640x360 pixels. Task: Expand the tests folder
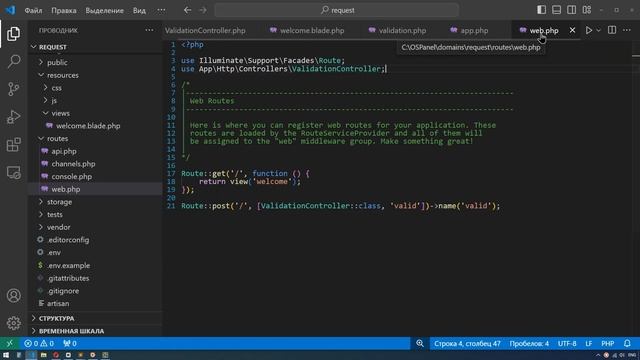tap(55, 214)
